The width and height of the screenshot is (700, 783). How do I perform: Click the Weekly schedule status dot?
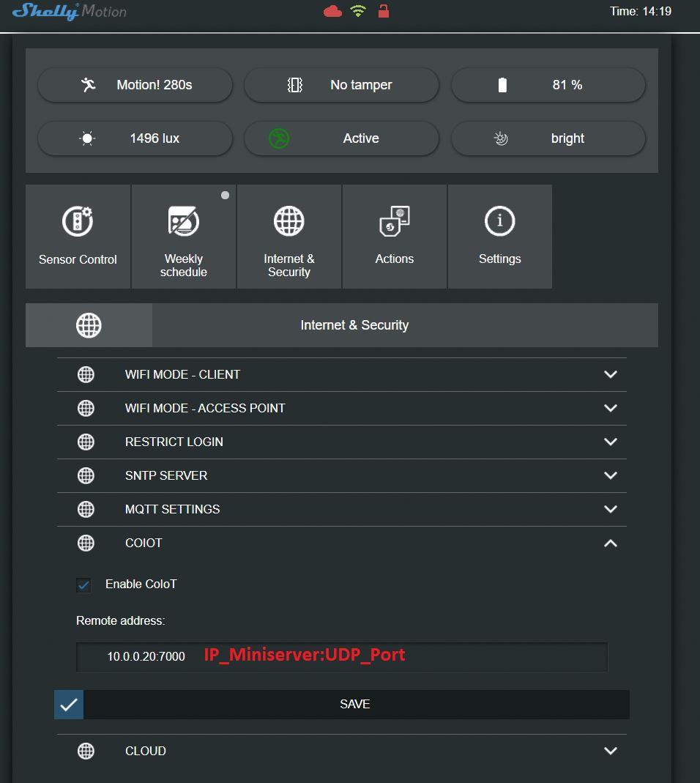pyautogui.click(x=226, y=196)
